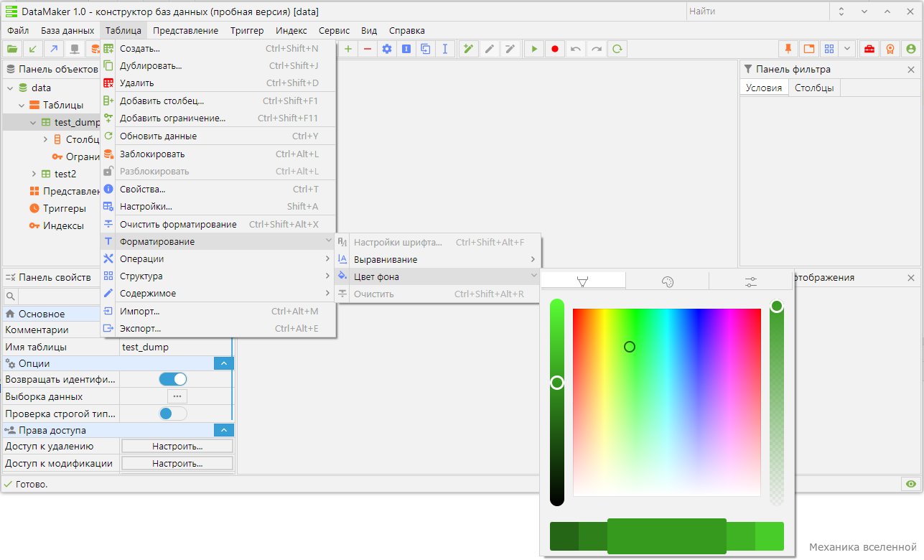924x560 pixels.
Task: Pick the darkest green swatch in color strip
Action: 564,536
